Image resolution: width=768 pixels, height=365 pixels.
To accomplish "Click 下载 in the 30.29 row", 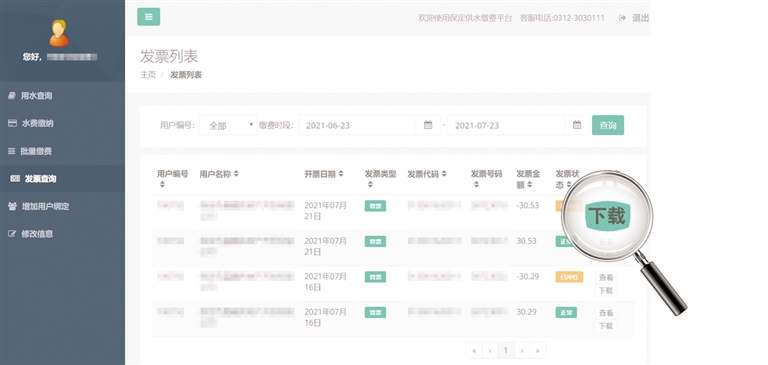I will 606,326.
